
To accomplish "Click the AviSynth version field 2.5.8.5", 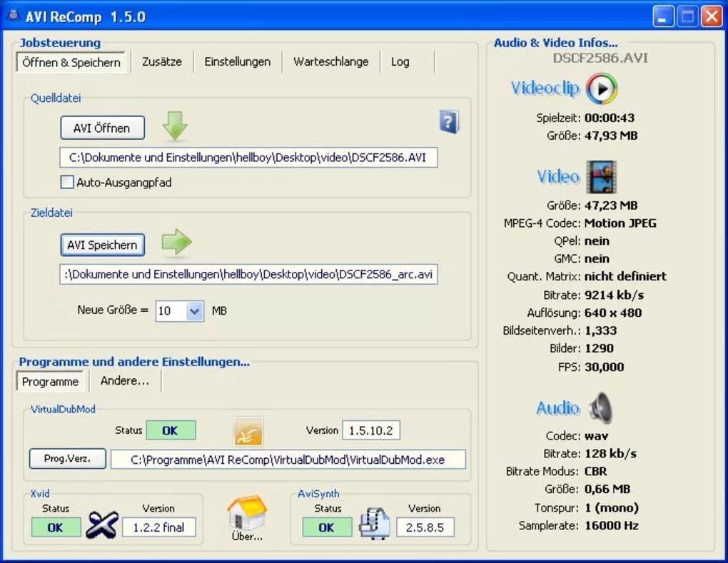I will (x=425, y=528).
